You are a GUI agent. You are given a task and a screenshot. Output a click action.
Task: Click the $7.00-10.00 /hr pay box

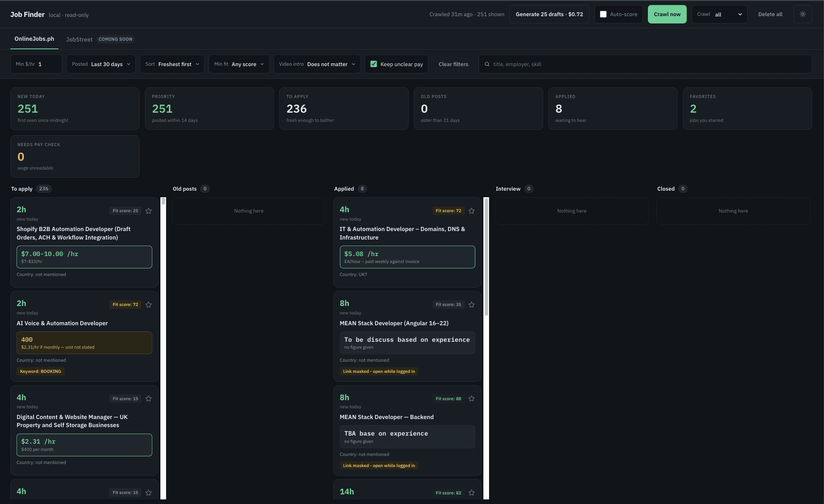coord(84,257)
